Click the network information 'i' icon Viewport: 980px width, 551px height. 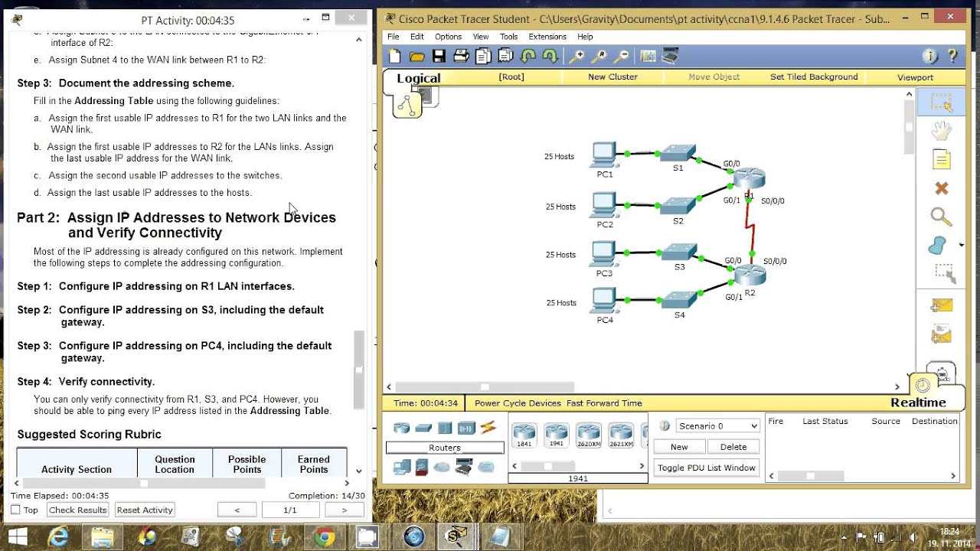point(930,56)
